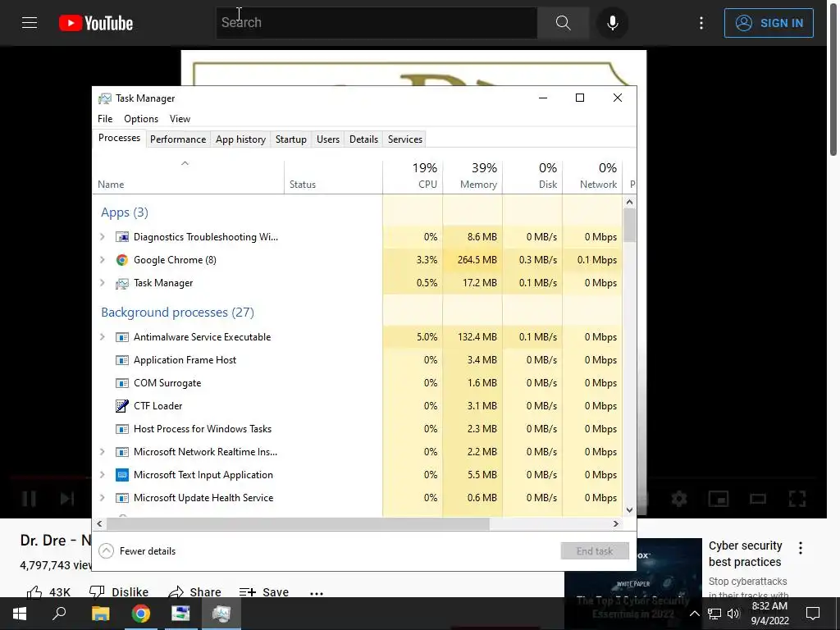The height and width of the screenshot is (630, 840).
Task: Switch to the Details tab
Action: pyautogui.click(x=363, y=139)
